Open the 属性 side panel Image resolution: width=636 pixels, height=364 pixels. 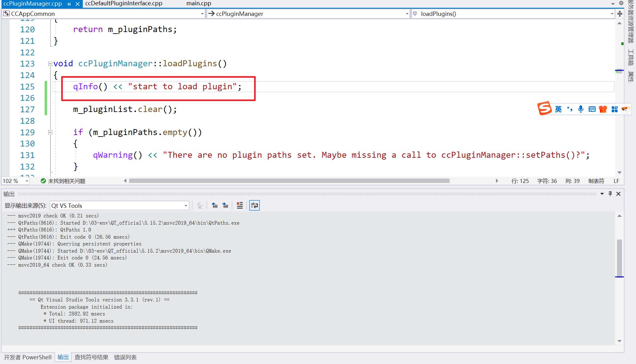click(631, 77)
